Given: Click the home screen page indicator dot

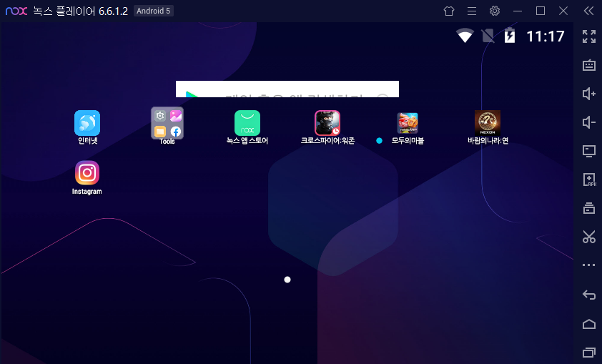Looking at the screenshot, I should tap(287, 280).
